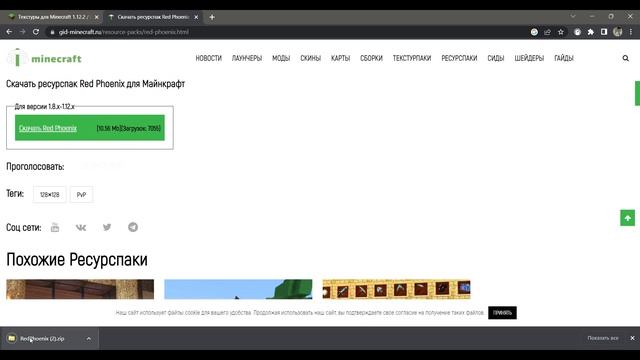Click the 'Похожие Ресурспаки' heading

pyautogui.click(x=77, y=260)
